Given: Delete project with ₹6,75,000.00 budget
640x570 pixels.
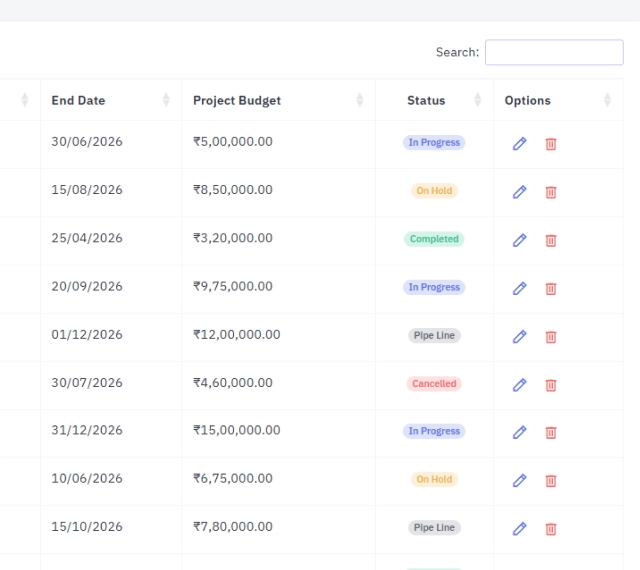Looking at the screenshot, I should tap(551, 480).
